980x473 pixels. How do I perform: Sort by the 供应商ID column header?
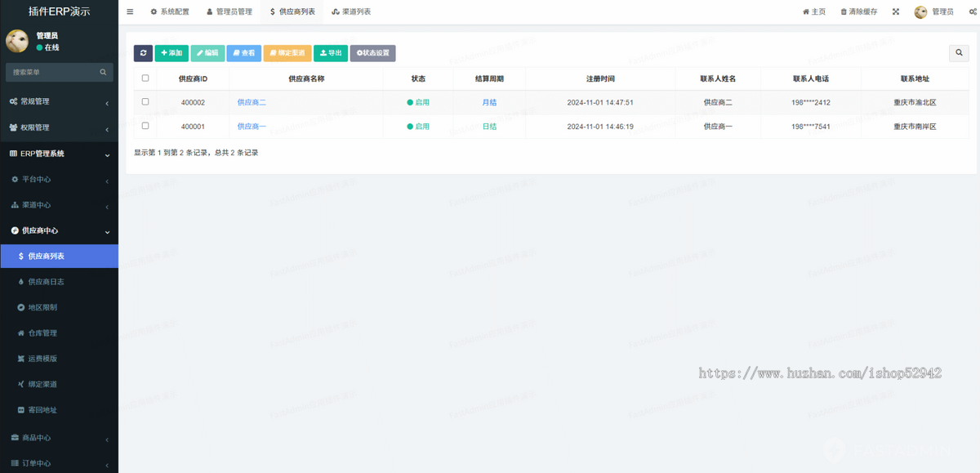click(x=193, y=78)
